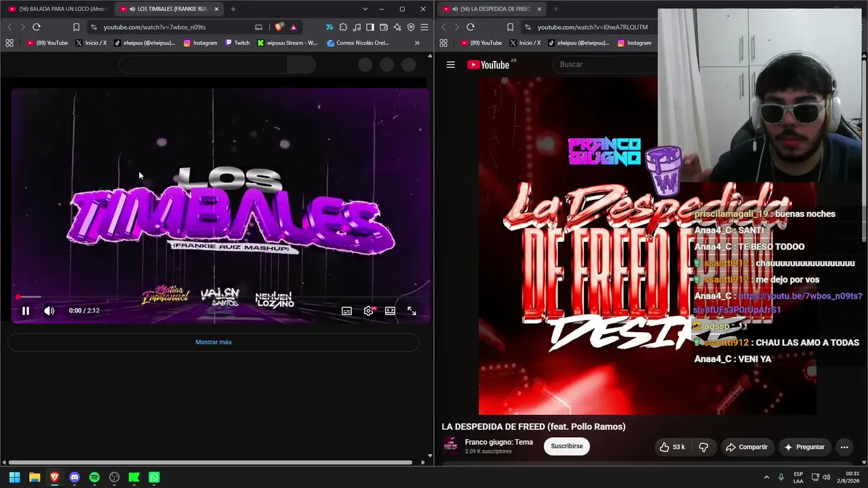868x488 pixels.
Task: Open the Twitch bookmark
Action: [237, 43]
